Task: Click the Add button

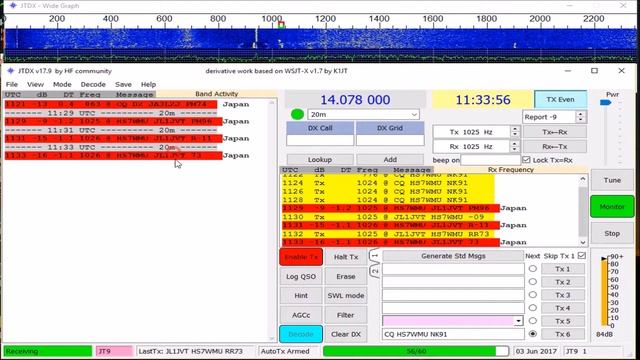Action: [390, 160]
